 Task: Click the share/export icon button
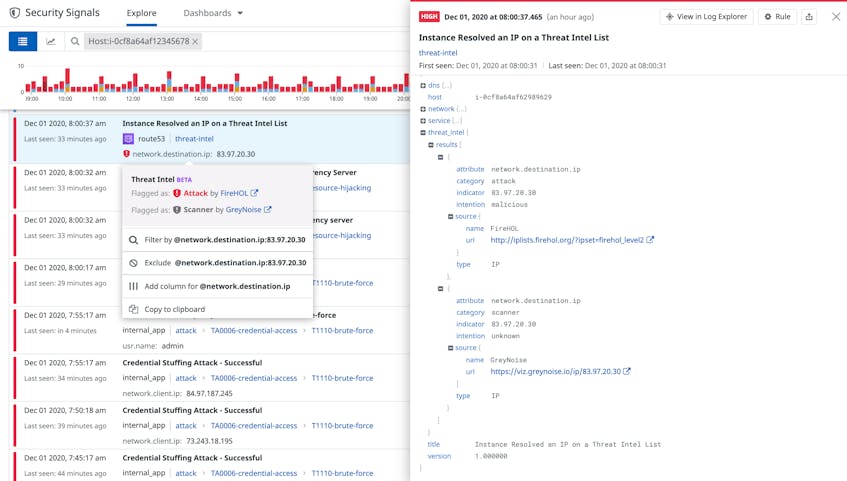(809, 17)
